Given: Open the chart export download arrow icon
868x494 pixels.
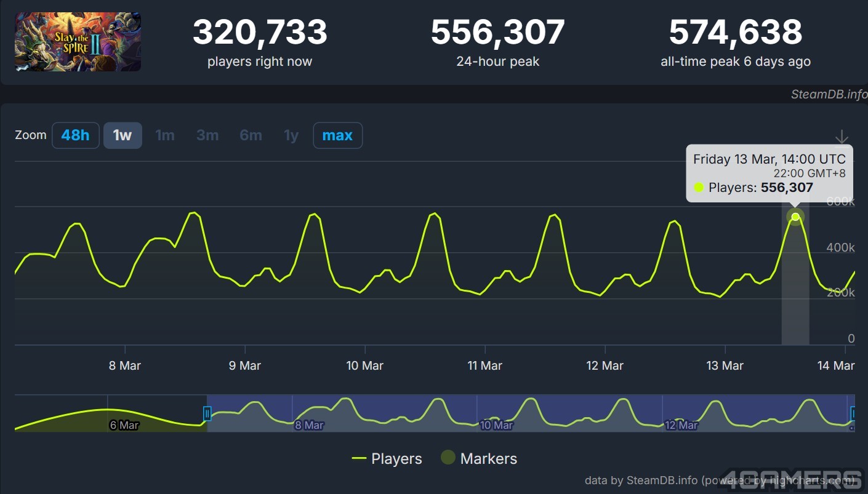Looking at the screenshot, I should click(x=842, y=138).
